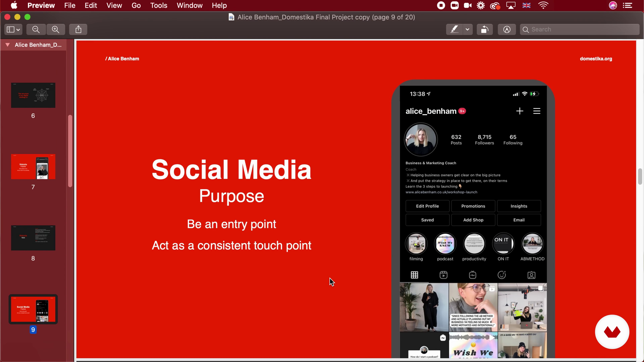Click the podcast story highlight
Image resolution: width=644 pixels, height=362 pixels.
pos(445,244)
